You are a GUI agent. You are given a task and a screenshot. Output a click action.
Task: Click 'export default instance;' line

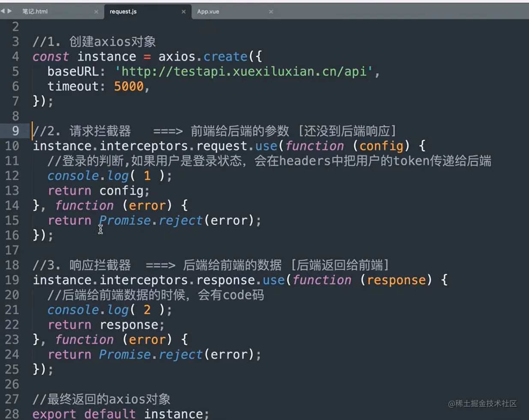(x=121, y=414)
